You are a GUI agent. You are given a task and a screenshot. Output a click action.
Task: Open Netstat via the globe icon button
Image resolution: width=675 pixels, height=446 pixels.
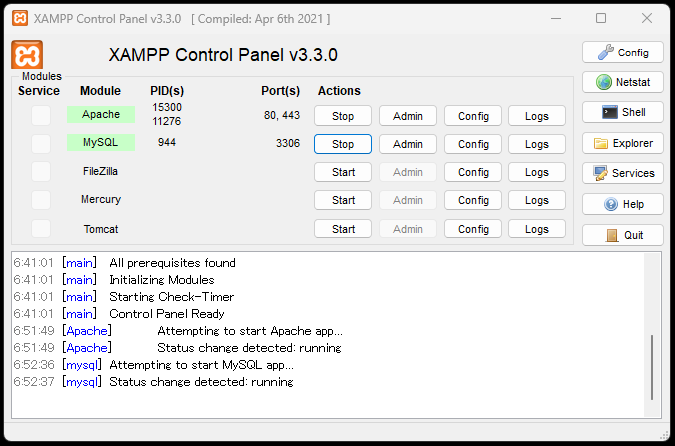point(622,83)
